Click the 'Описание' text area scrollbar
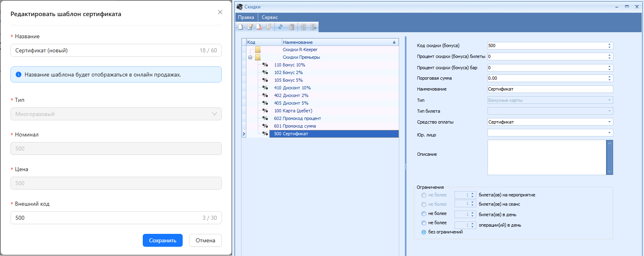The image size is (644, 256). pos(609,157)
